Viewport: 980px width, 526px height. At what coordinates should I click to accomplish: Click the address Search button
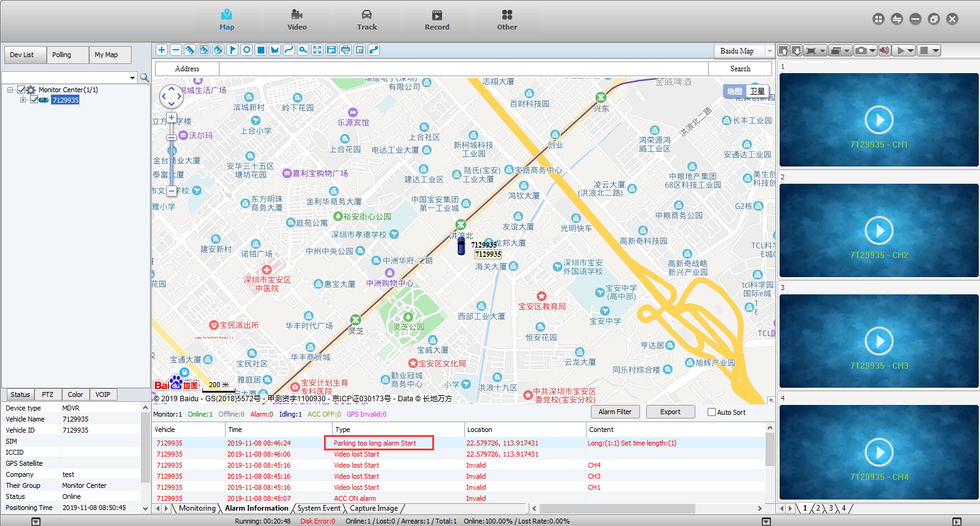point(740,69)
